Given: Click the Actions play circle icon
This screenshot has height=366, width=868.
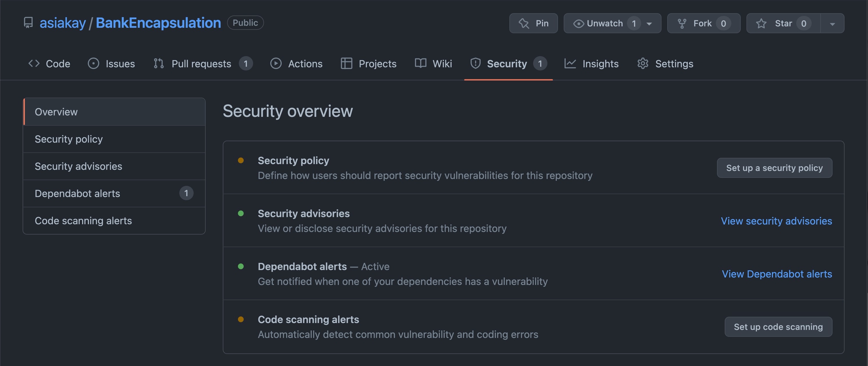Looking at the screenshot, I should 276,63.
